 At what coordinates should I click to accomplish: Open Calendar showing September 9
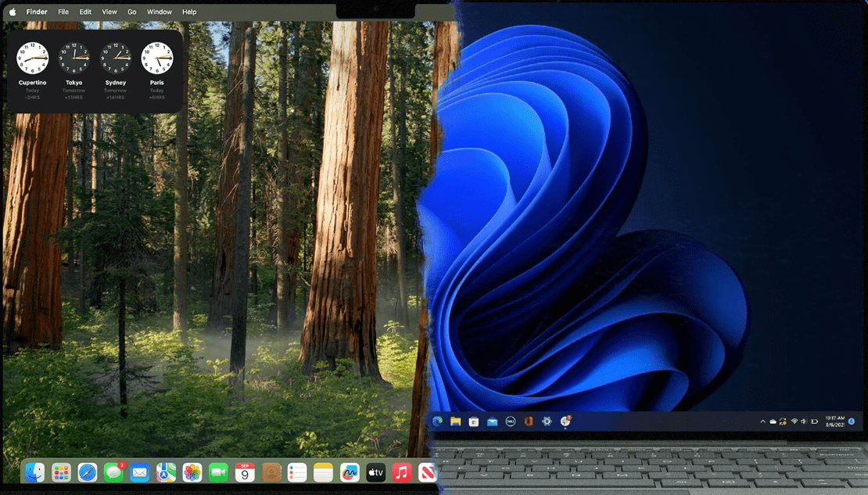(x=244, y=472)
